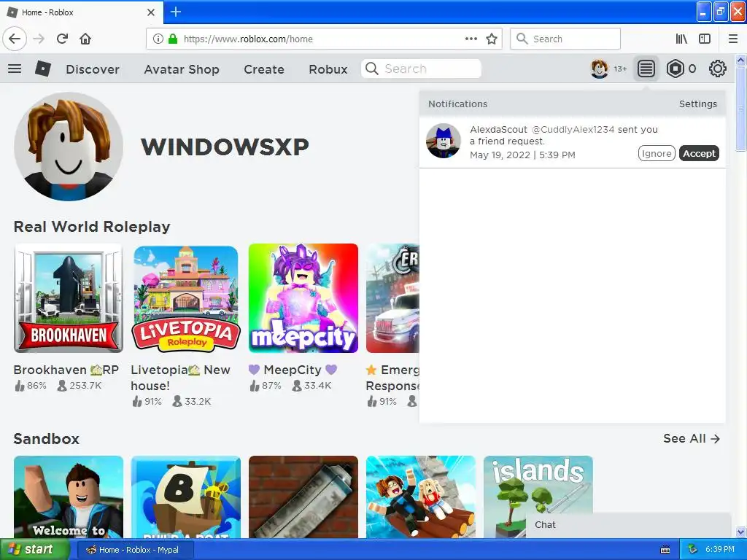Click the page scrollbar down arrow

click(740, 532)
